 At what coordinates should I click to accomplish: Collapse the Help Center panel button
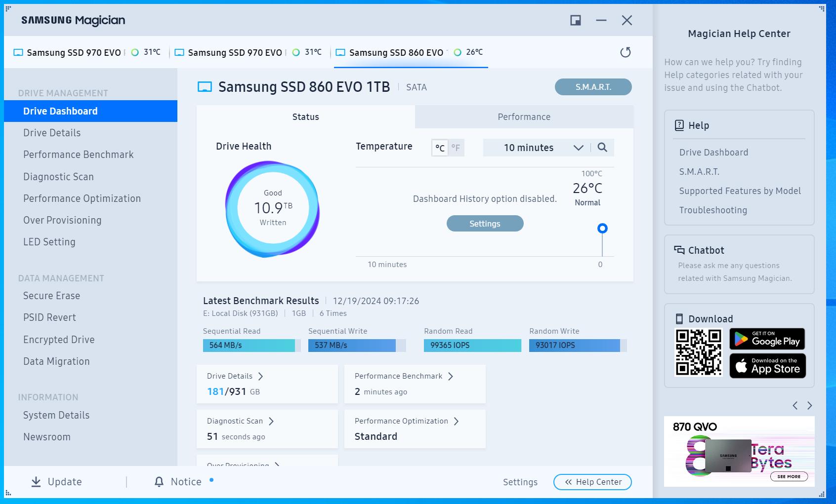point(592,482)
